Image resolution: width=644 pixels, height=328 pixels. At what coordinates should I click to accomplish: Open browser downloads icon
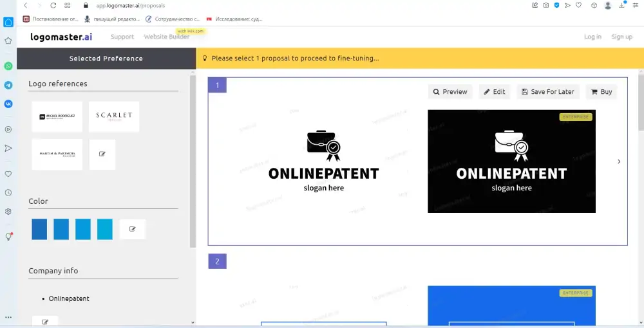(622, 5)
